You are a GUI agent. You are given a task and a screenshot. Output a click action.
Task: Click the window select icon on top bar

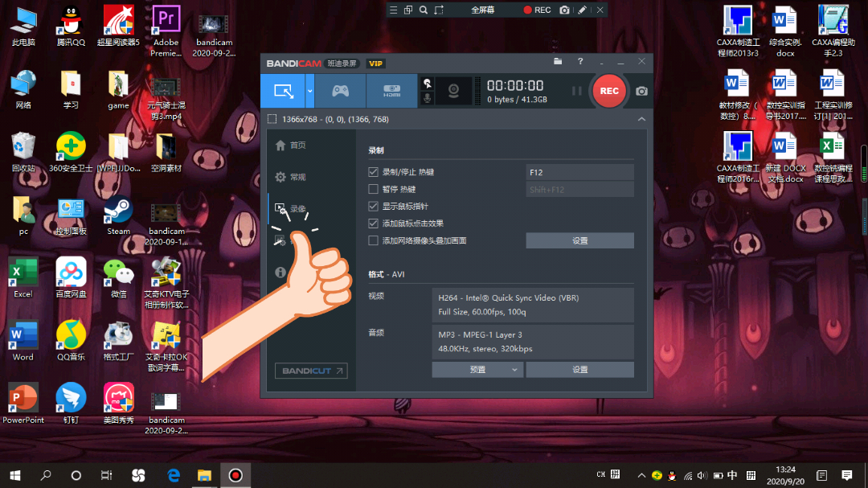[x=408, y=10]
